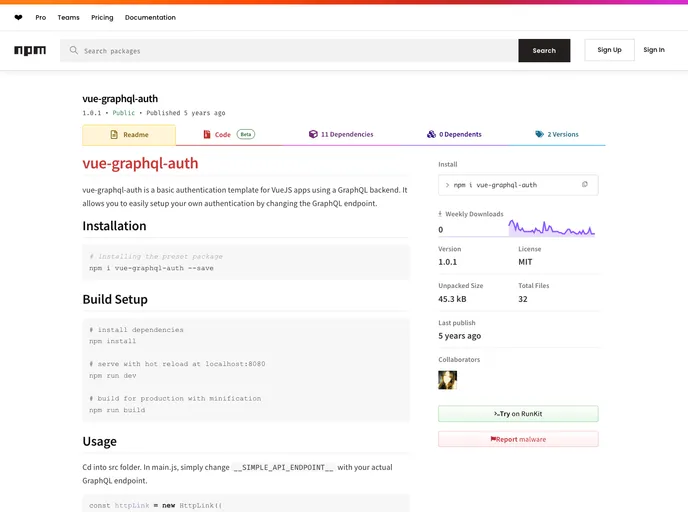The height and width of the screenshot is (512, 688).
Task: Click the Beta badge next to Code
Action: pos(246,134)
